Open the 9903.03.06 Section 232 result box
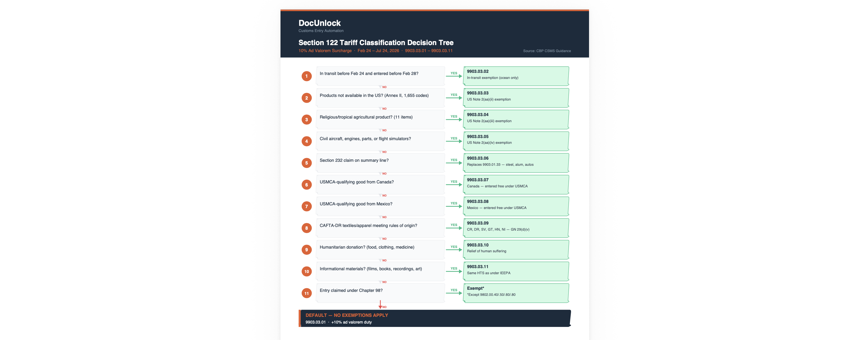The height and width of the screenshot is (340, 868). pos(516,163)
